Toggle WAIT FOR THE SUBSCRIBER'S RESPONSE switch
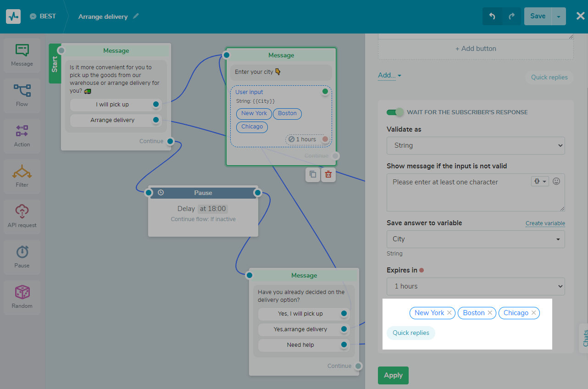Image resolution: width=588 pixels, height=389 pixels. pyautogui.click(x=395, y=112)
